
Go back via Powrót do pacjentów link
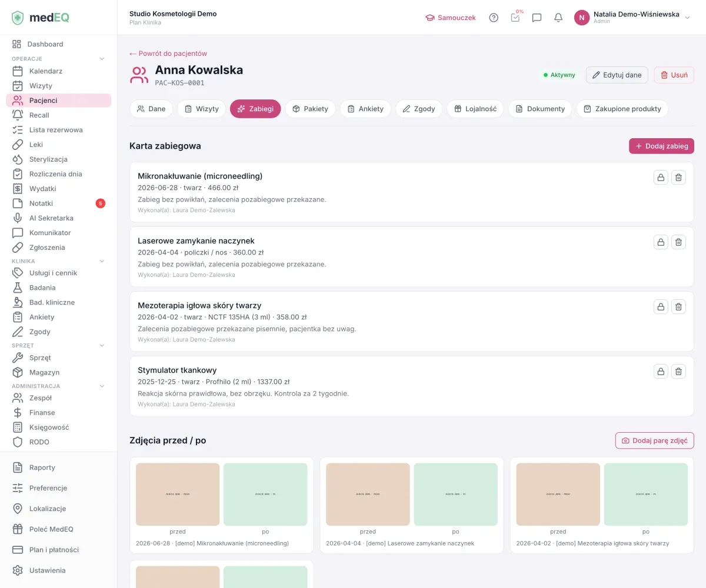[168, 54]
